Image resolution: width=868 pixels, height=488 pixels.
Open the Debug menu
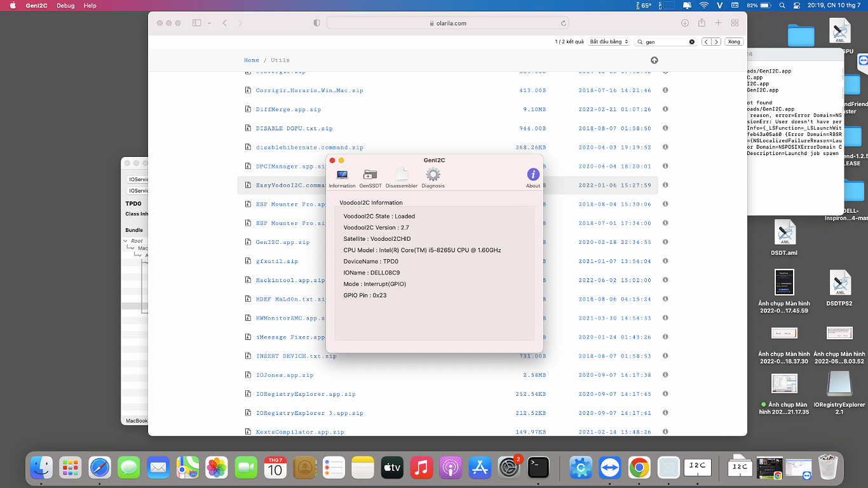pyautogui.click(x=65, y=5)
